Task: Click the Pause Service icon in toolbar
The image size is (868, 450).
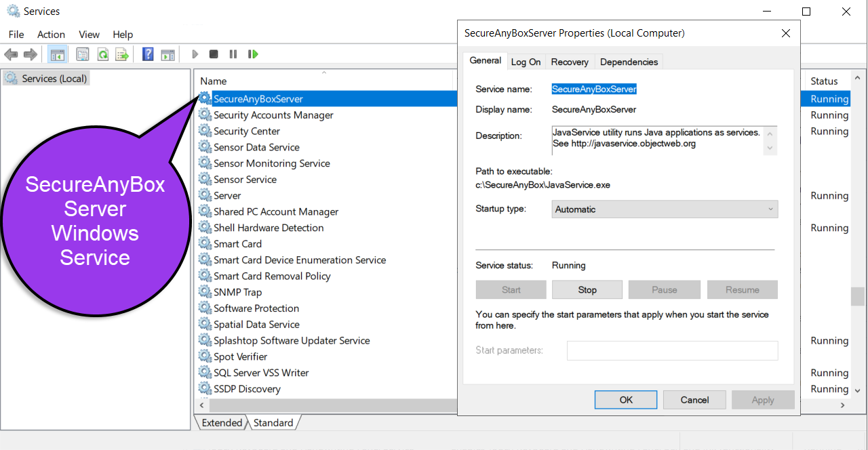Action: point(233,54)
